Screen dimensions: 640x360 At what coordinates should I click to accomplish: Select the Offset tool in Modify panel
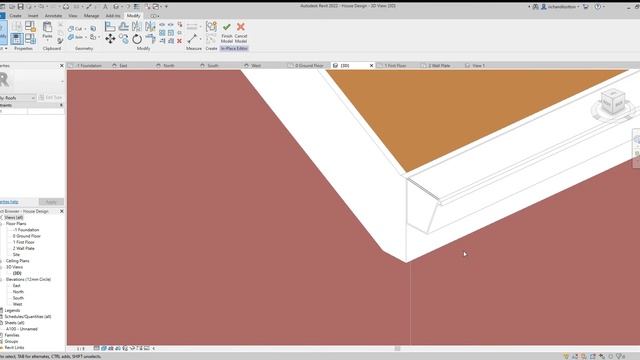[x=124, y=27]
